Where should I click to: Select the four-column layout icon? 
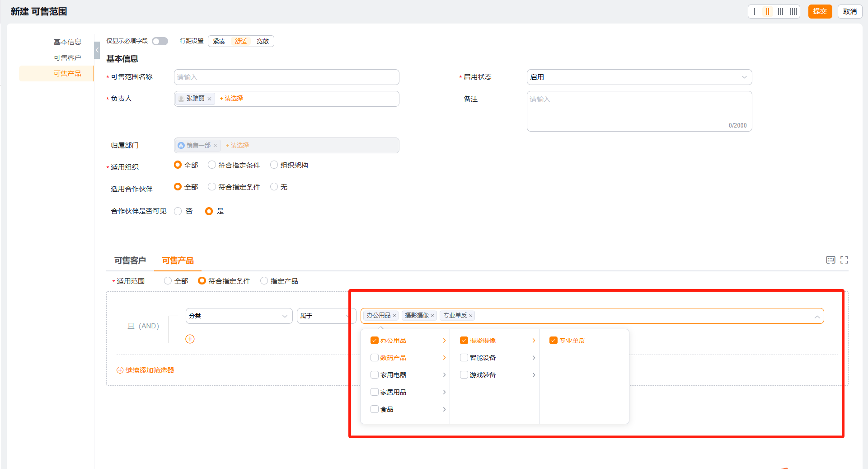pos(793,12)
